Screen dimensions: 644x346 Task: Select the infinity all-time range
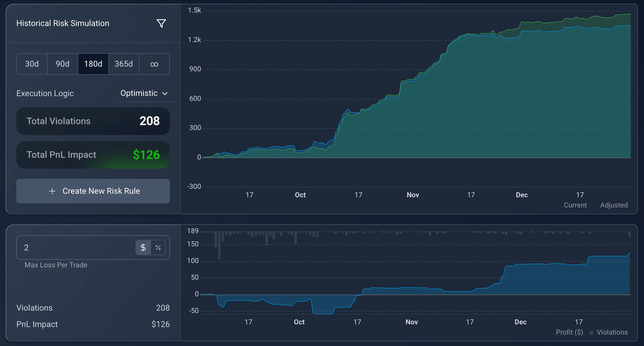click(154, 64)
